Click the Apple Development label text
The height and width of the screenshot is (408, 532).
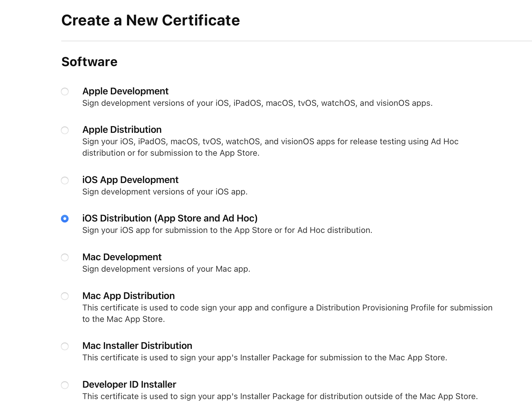pyautogui.click(x=125, y=91)
